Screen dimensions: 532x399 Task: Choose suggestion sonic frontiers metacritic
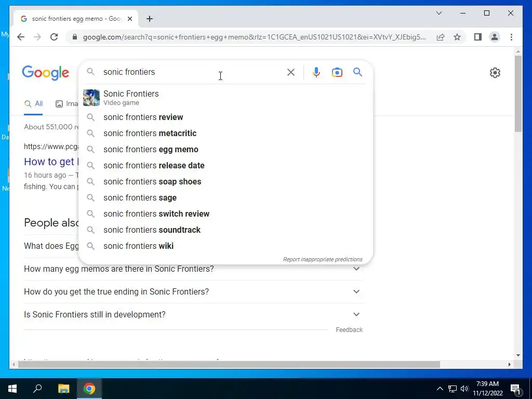[225, 133]
